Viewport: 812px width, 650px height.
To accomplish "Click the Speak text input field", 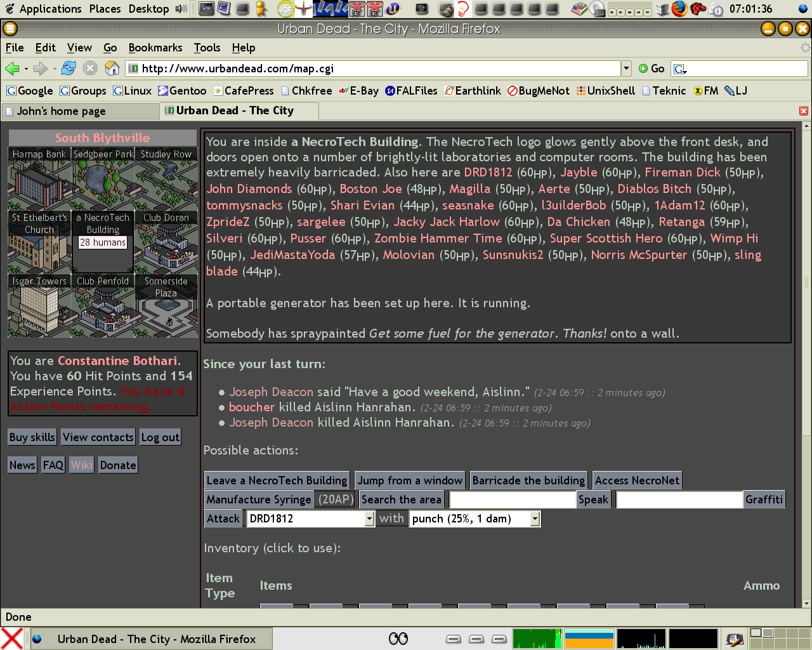I will click(512, 500).
